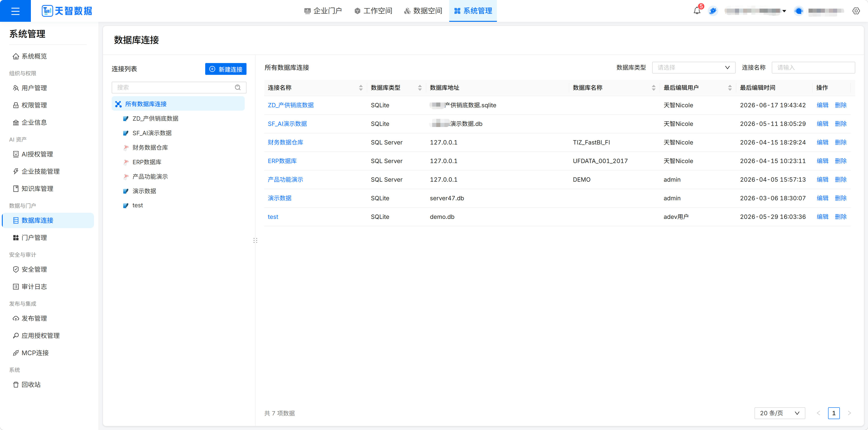868x430 pixels.
Task: Expand the user account dropdown arrow
Action: [784, 11]
